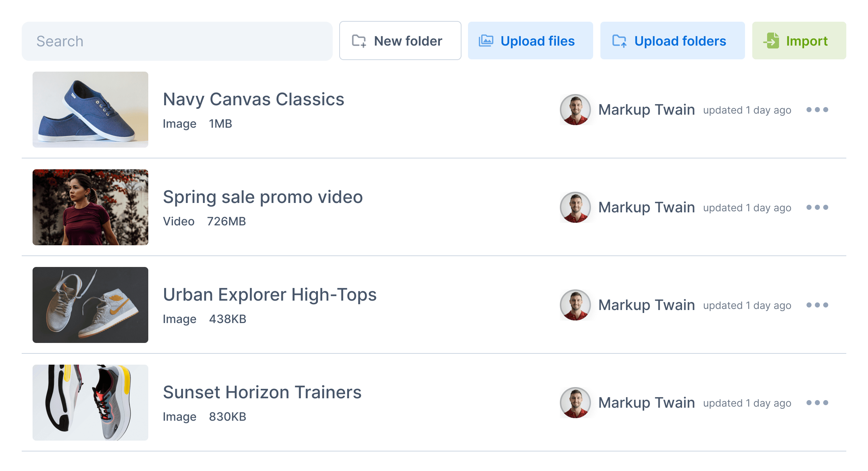Click updated 1 day ago in Urban Explorer row

point(747,306)
